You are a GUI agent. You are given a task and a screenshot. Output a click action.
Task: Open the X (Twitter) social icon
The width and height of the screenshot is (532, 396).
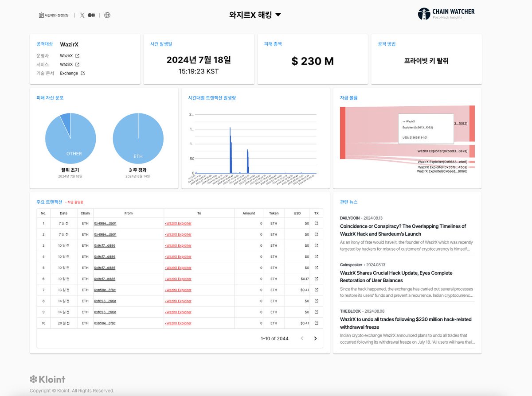[x=82, y=15]
